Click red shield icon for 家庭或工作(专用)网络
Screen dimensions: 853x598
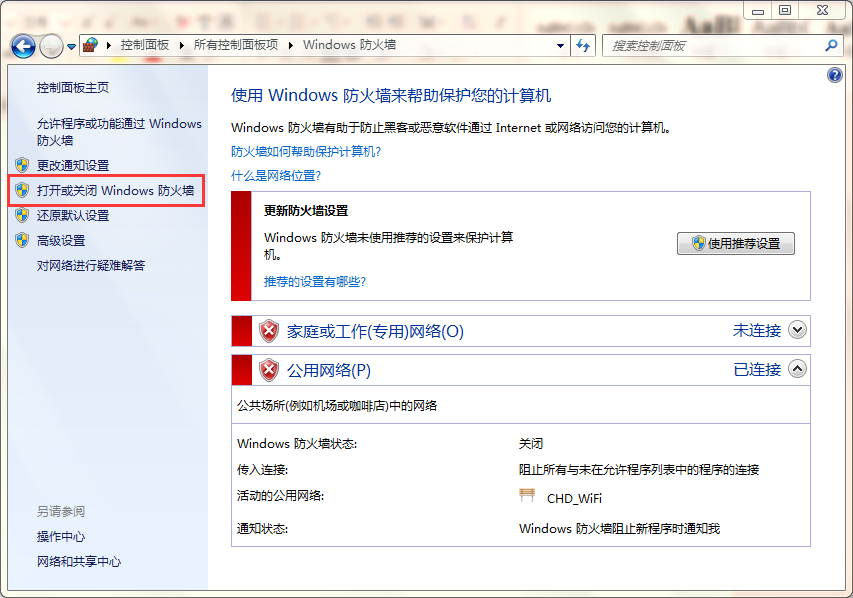tap(269, 331)
